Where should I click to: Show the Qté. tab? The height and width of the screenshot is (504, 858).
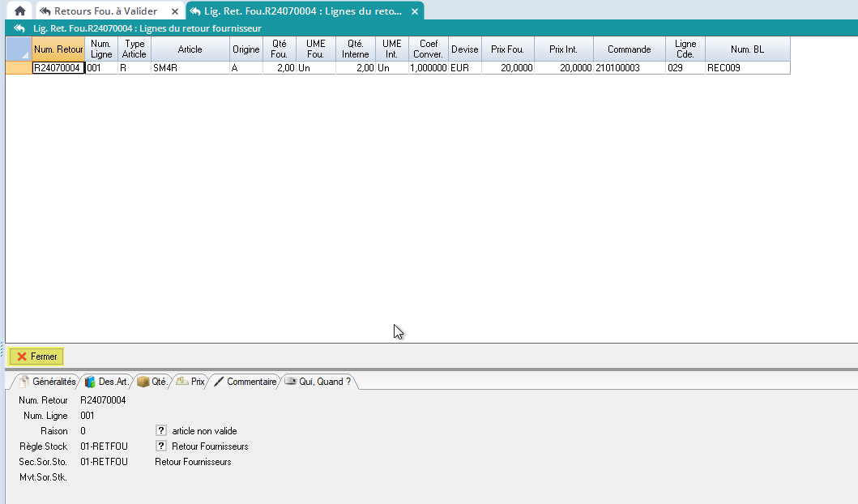pyautogui.click(x=152, y=382)
